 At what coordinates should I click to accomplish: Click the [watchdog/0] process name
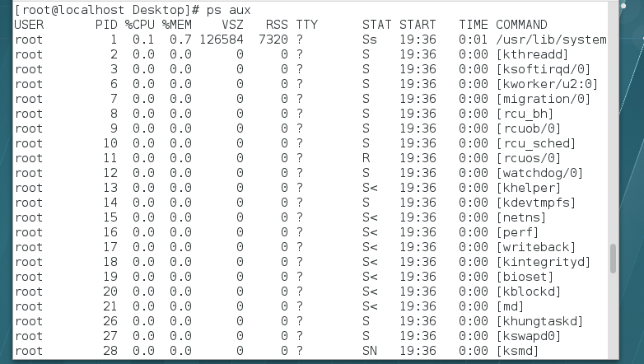tap(539, 173)
